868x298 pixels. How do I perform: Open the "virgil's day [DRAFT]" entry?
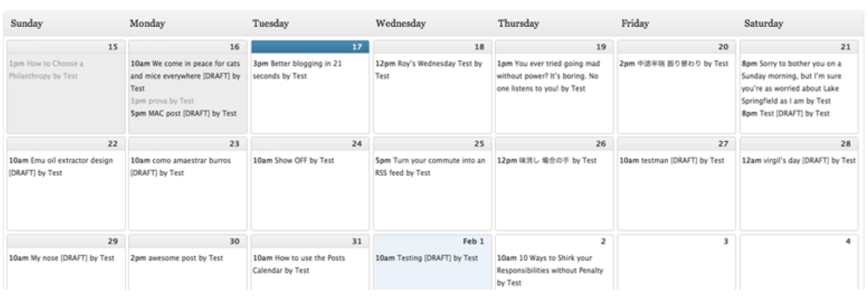[798, 161]
